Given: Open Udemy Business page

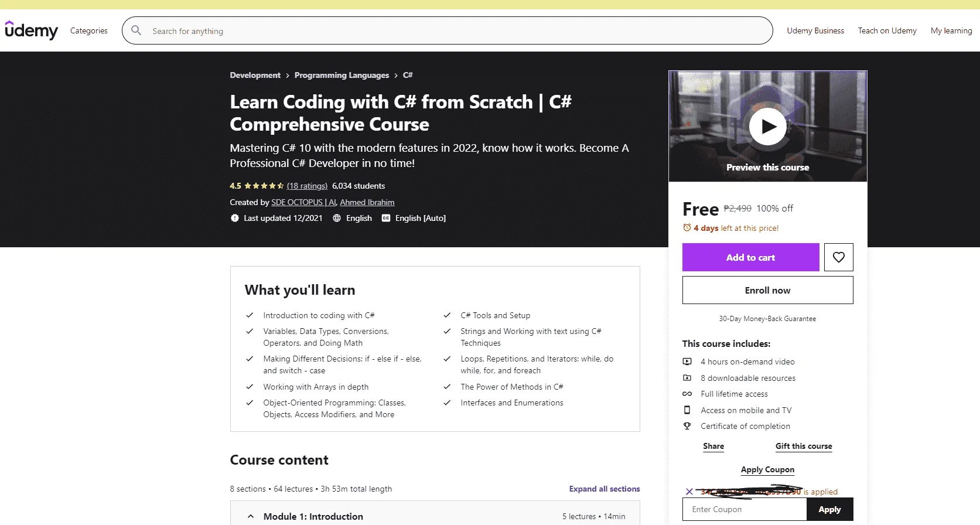Looking at the screenshot, I should click(x=815, y=30).
